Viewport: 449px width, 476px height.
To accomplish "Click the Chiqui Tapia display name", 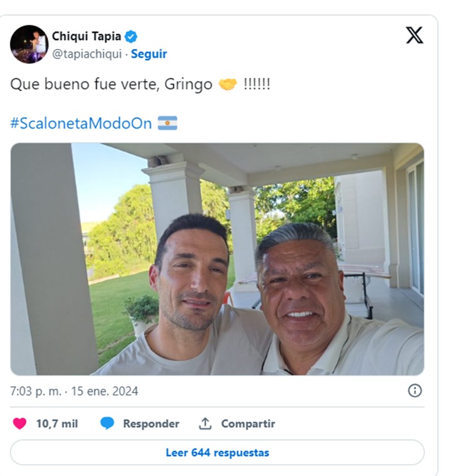I will point(87,36).
